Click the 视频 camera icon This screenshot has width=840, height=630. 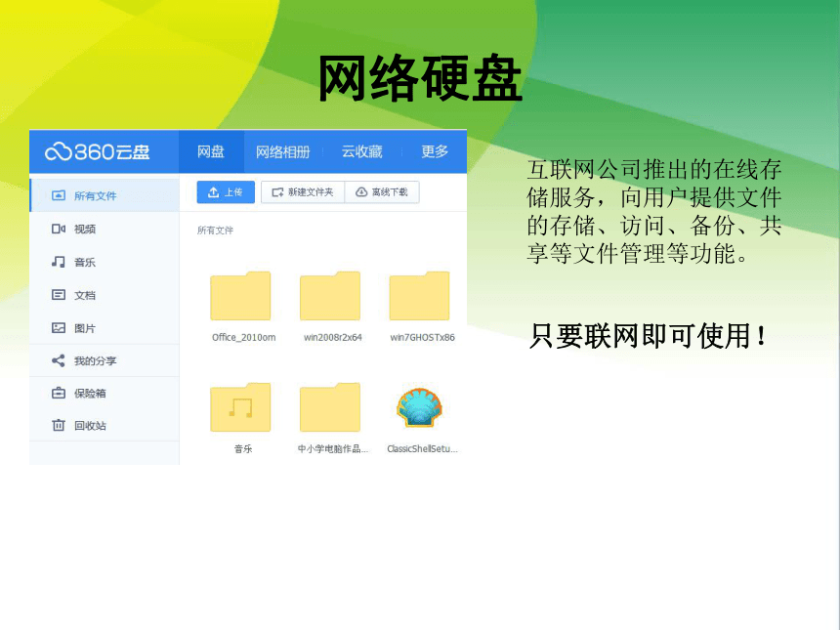point(59,229)
